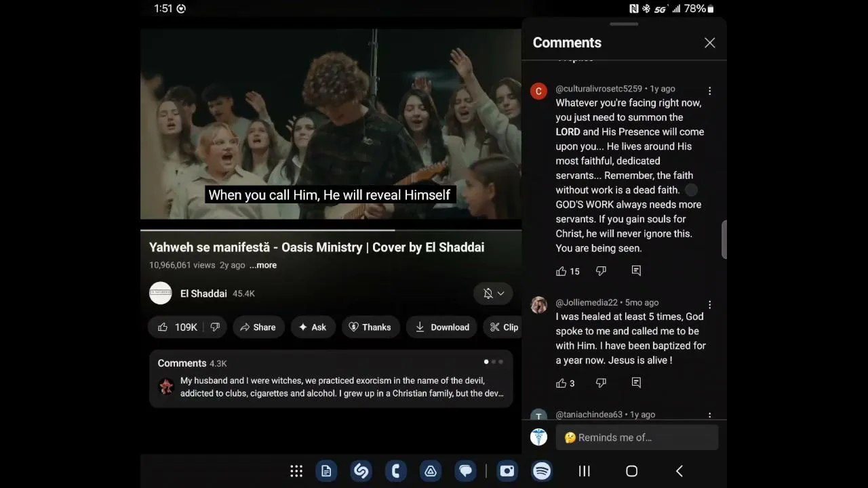Navigate back with the back arrow

coord(679,471)
